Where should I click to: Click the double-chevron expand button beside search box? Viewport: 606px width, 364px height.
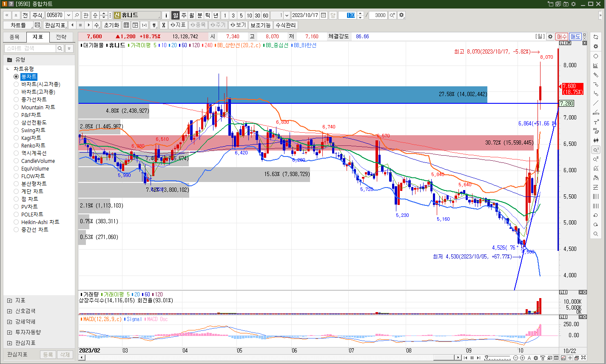pyautogui.click(x=69, y=48)
